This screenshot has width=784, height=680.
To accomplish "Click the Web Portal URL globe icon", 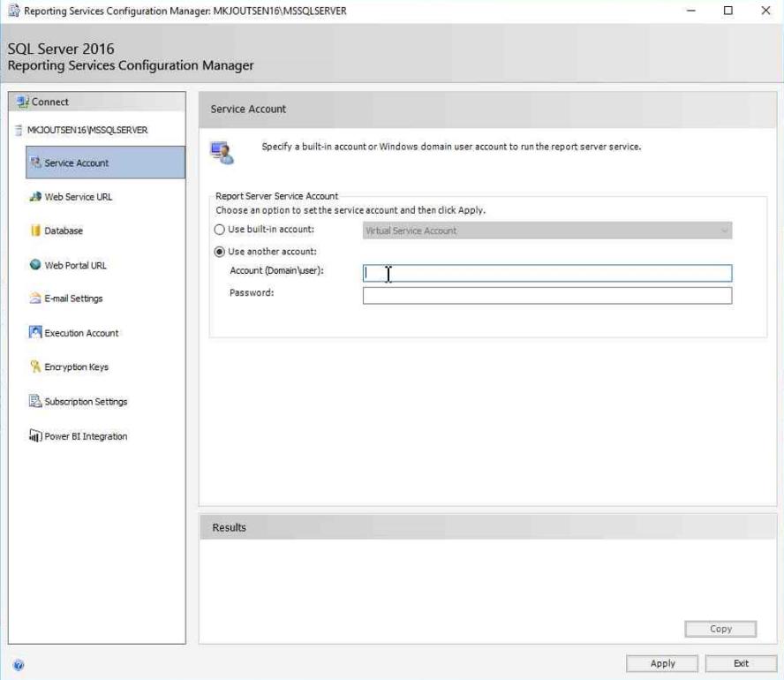I will click(35, 265).
